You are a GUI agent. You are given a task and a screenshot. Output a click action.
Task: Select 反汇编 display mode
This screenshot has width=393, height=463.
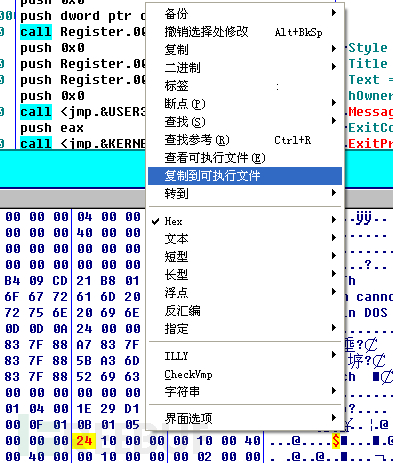coord(245,311)
